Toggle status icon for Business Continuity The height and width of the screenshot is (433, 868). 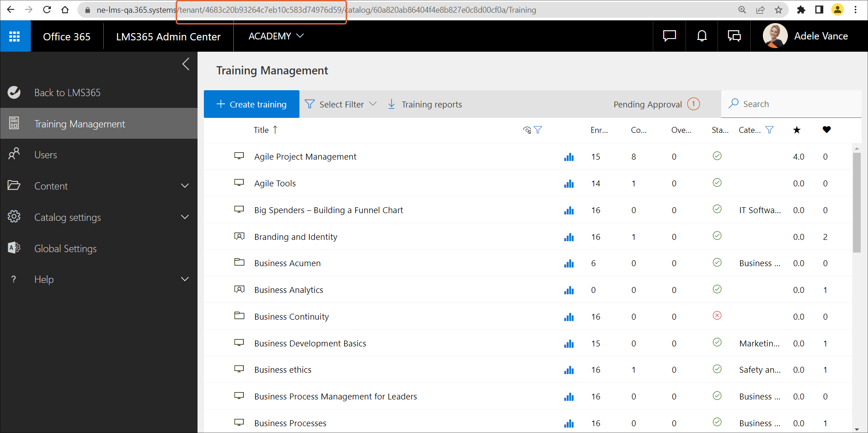click(x=717, y=316)
